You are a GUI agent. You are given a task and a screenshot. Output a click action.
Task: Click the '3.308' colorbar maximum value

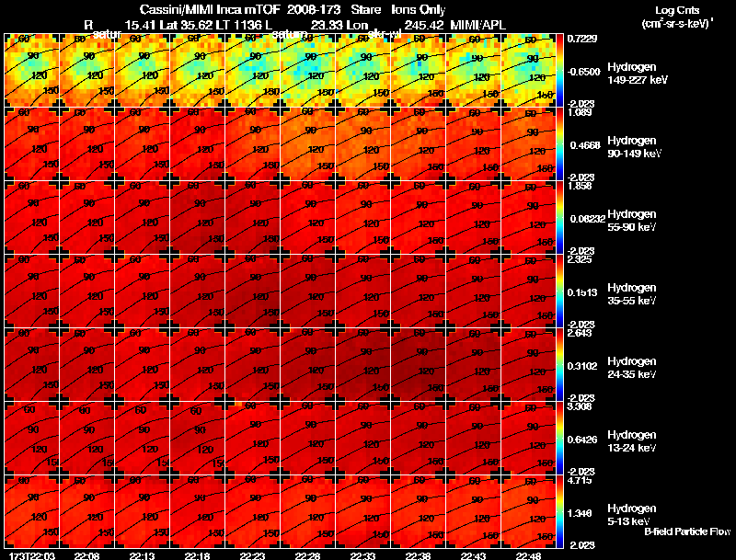(x=580, y=406)
